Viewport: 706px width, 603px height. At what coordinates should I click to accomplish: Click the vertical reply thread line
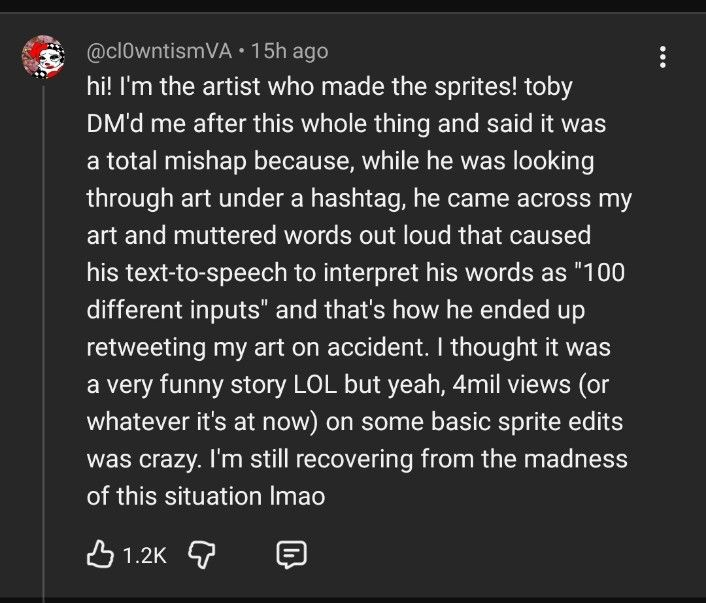pos(44,350)
